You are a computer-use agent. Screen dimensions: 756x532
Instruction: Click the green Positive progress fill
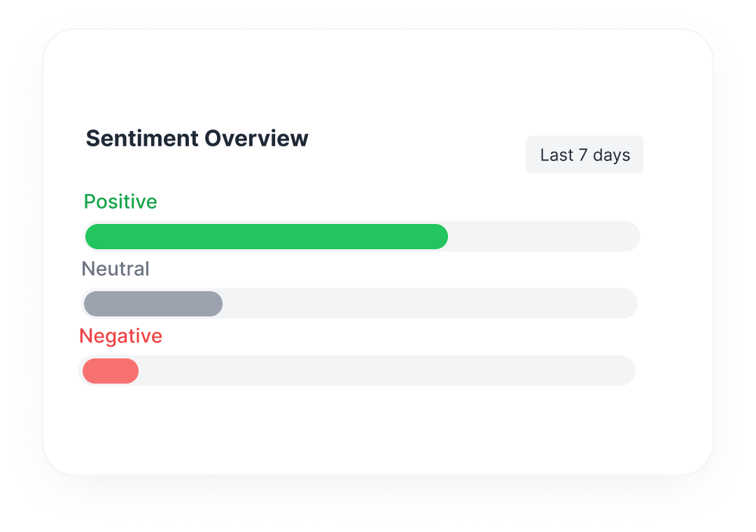click(266, 237)
